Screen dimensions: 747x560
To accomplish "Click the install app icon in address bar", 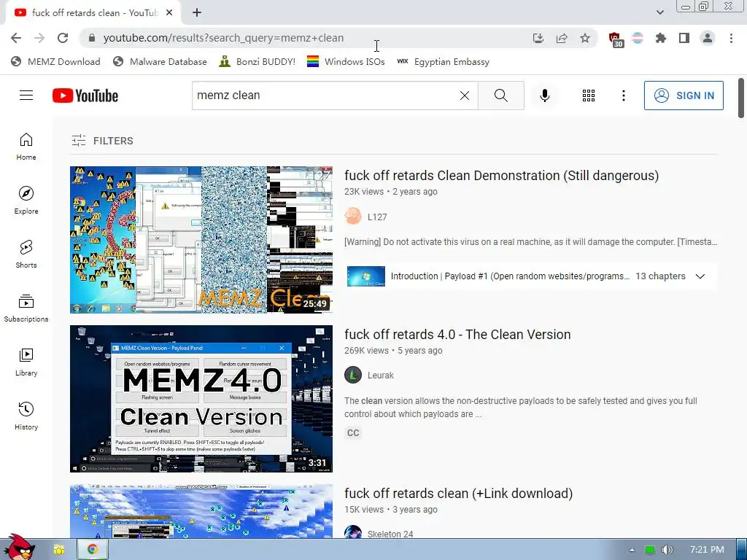I will click(x=538, y=38).
